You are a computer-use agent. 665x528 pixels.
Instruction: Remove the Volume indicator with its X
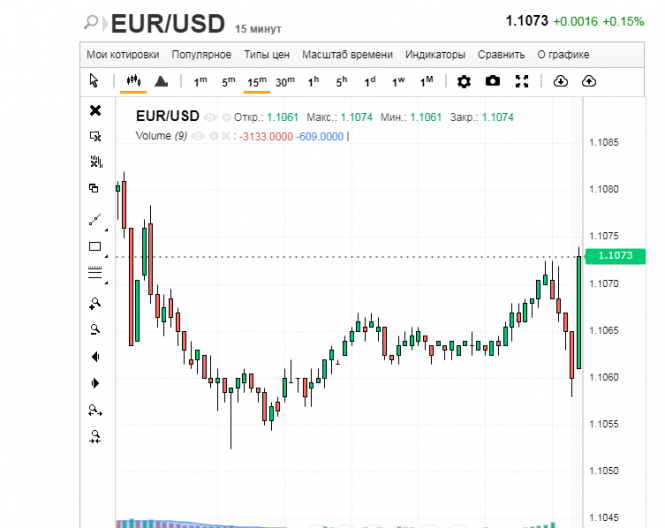(226, 136)
